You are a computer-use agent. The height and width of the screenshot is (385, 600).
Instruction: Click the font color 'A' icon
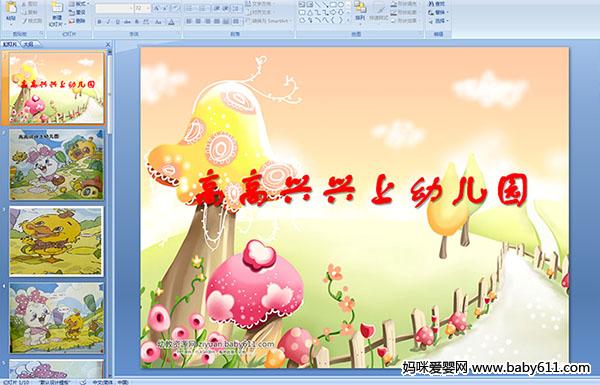point(171,22)
